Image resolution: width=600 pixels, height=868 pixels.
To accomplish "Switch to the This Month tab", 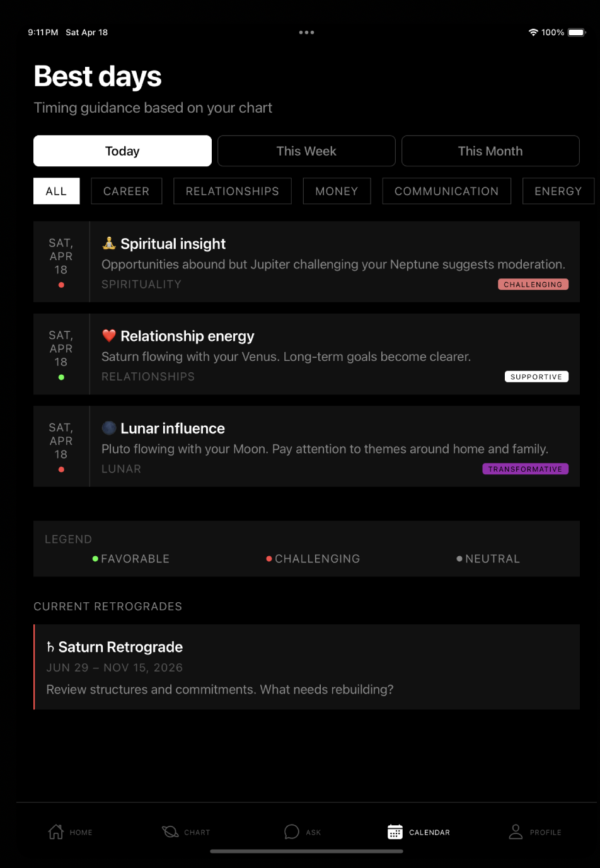I will pyautogui.click(x=490, y=151).
